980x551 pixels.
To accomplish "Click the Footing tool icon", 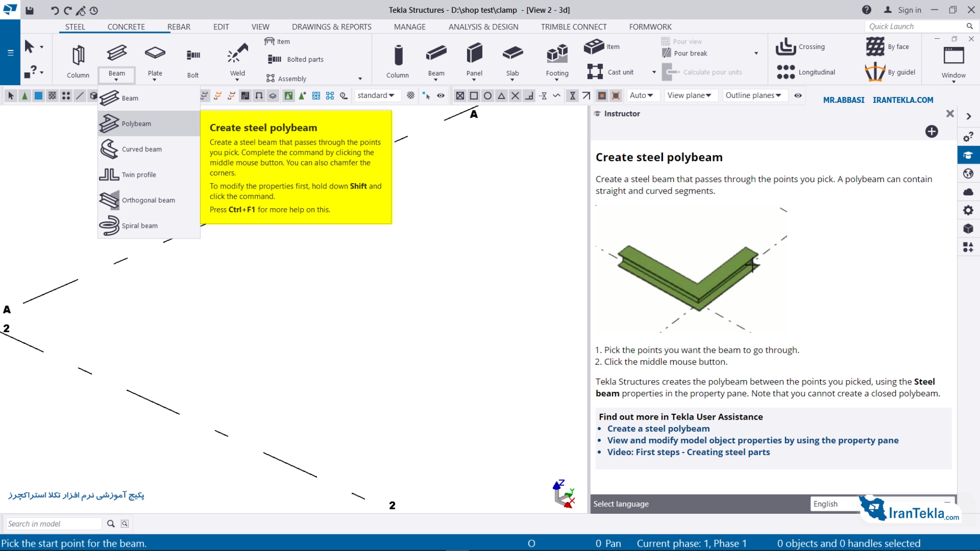I will click(557, 54).
